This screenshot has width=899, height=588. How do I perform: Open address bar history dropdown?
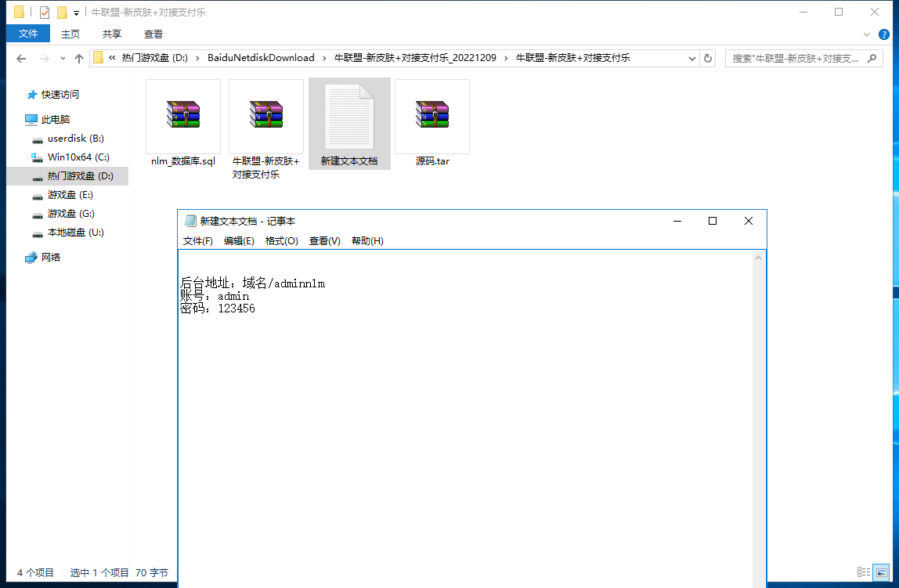tap(692, 58)
